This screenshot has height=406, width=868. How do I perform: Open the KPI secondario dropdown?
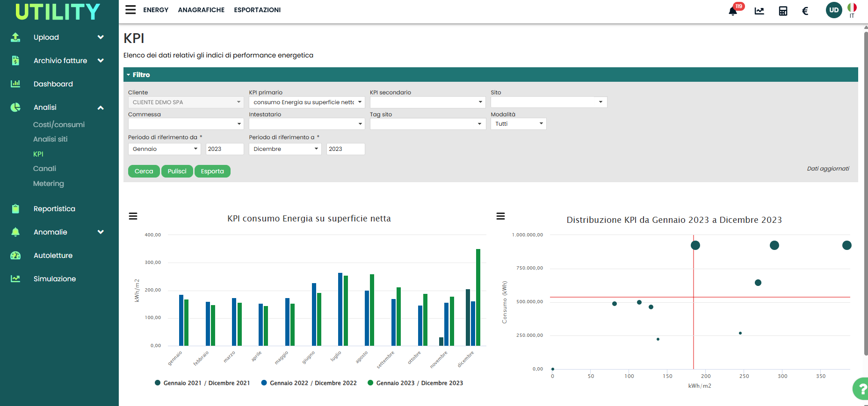click(x=428, y=102)
